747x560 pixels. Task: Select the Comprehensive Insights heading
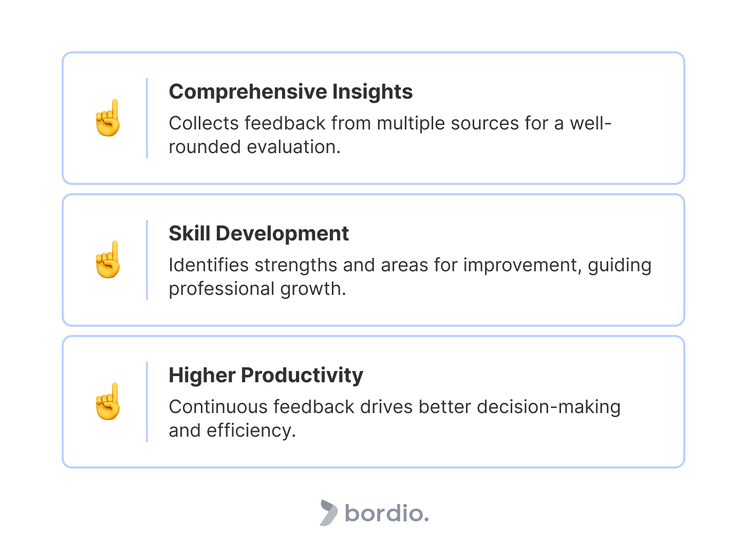click(290, 92)
